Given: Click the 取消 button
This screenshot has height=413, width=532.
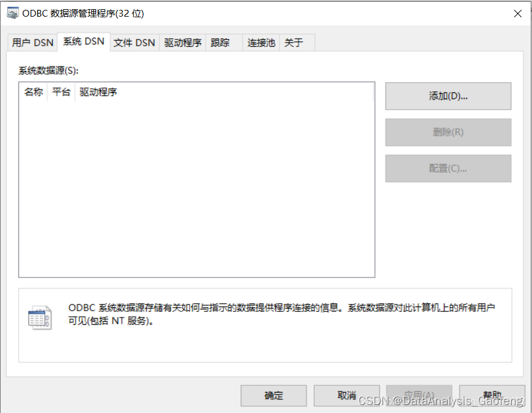Looking at the screenshot, I should pos(347,396).
